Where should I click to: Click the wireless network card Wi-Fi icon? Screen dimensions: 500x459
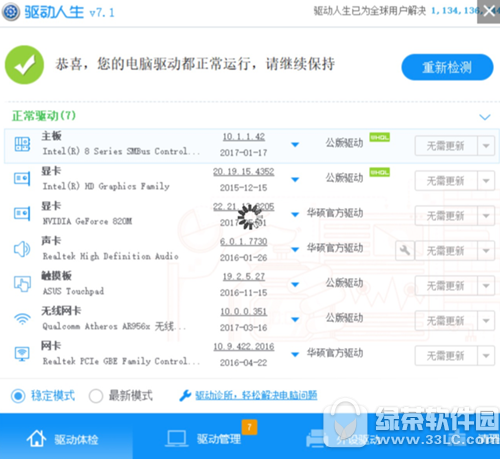coord(22,319)
